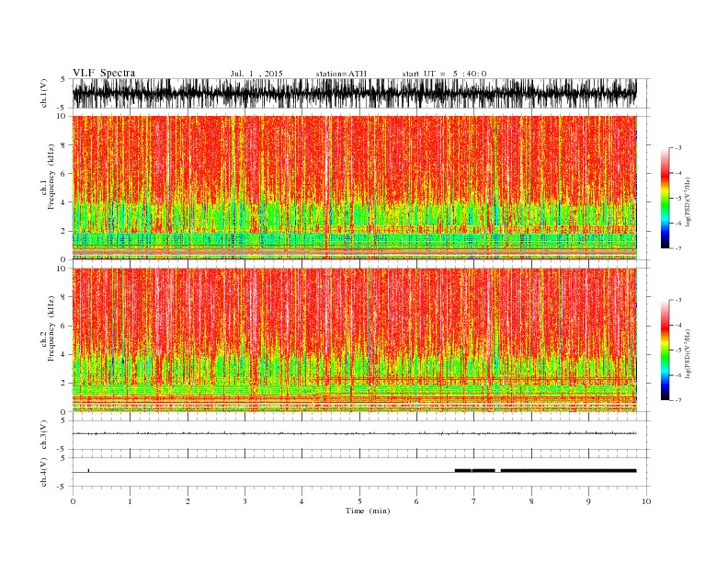728x563 pixels.
Task: Click the "Time (min)" x-axis label
Action: pos(368,511)
